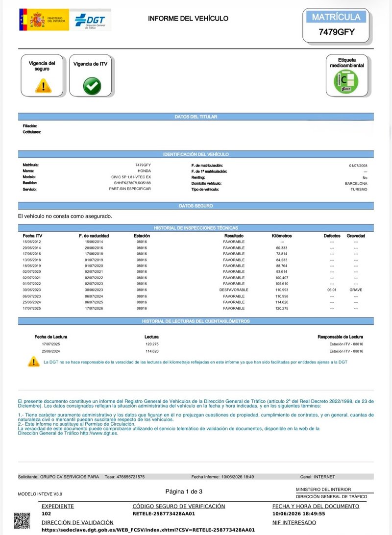The width and height of the screenshot is (392, 535).
Task: Click the defect code 06.01
Action: click(x=332, y=290)
